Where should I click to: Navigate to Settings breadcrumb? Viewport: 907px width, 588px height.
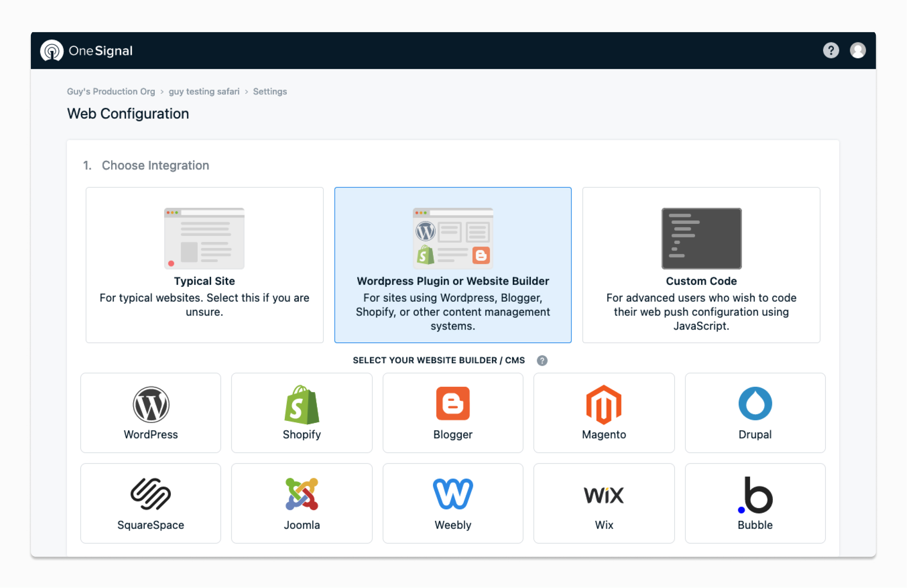point(270,91)
